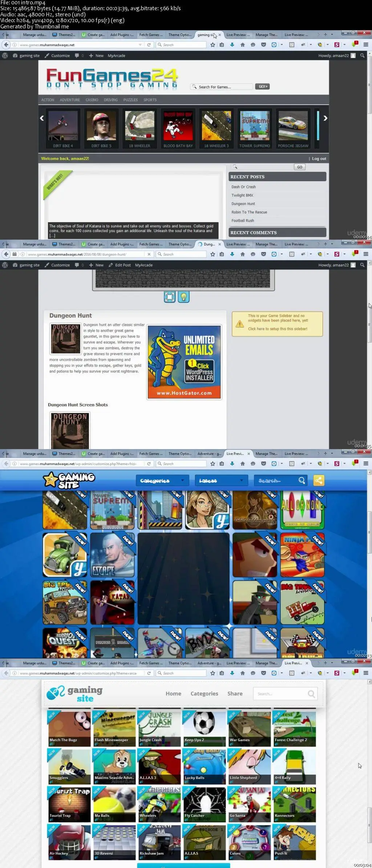Open the Dash Or Crash recent post

[243, 187]
